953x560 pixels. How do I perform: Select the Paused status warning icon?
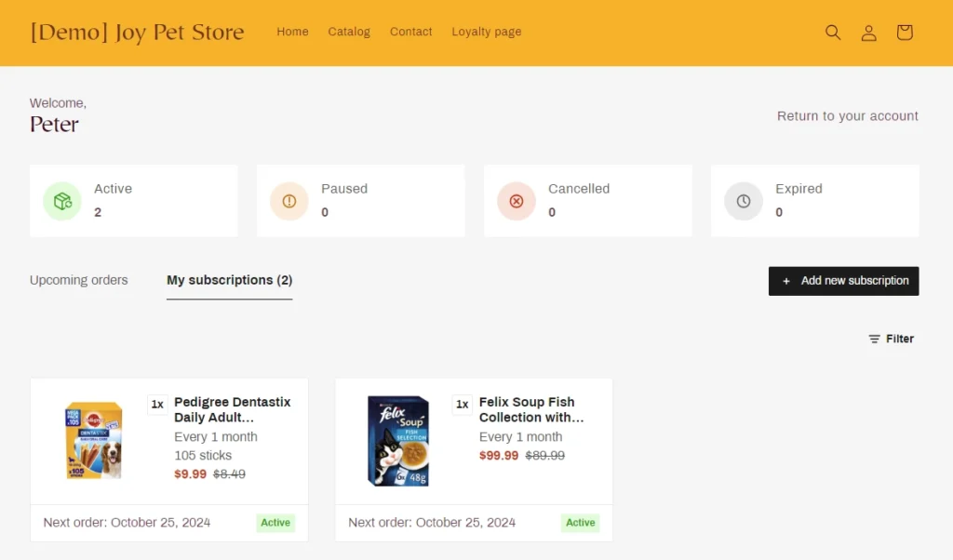pos(289,200)
